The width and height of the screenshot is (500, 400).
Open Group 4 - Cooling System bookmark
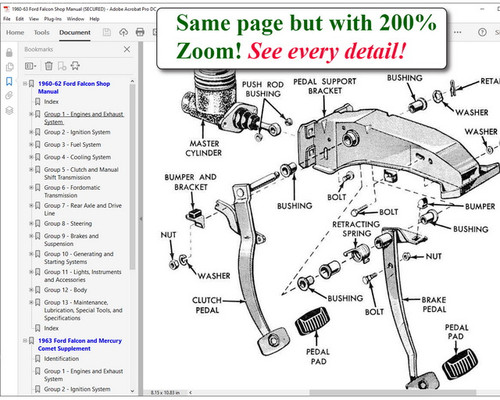coord(77,157)
